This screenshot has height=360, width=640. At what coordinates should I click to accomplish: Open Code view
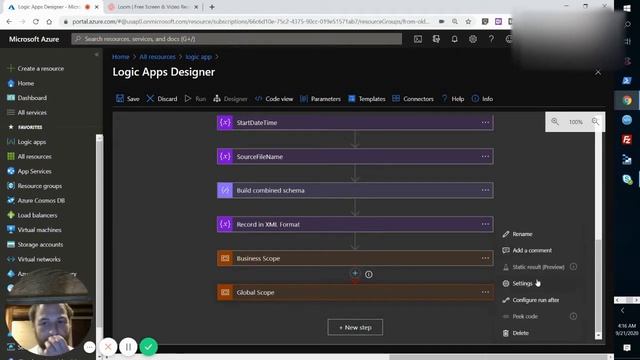[x=274, y=99]
